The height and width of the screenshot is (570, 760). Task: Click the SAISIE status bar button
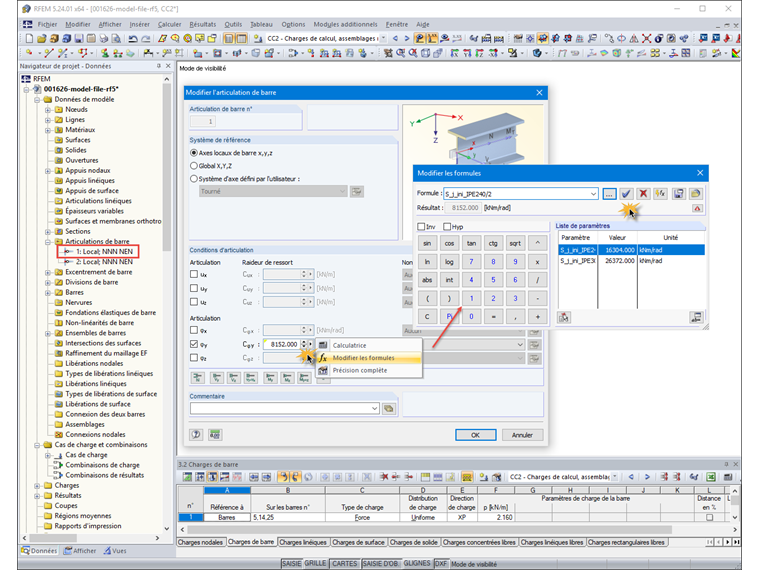coord(291,563)
